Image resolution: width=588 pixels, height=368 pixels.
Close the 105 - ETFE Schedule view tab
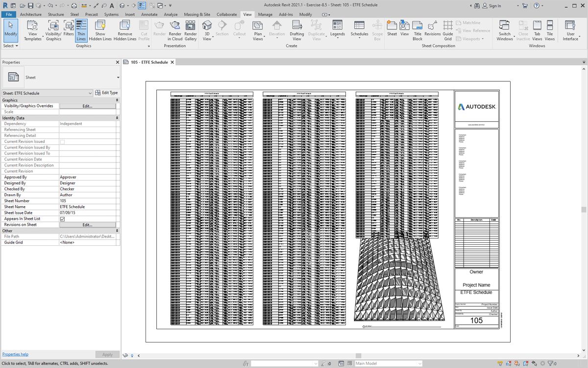[x=172, y=62]
